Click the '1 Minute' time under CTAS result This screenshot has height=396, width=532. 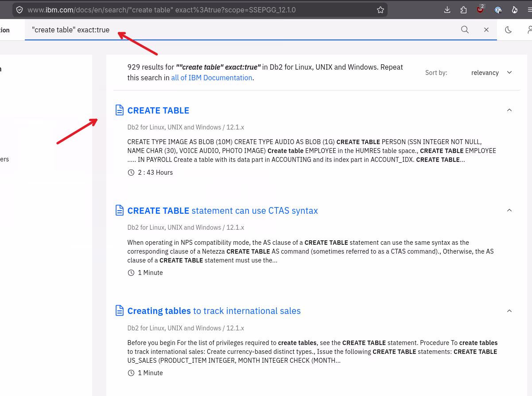click(x=151, y=273)
